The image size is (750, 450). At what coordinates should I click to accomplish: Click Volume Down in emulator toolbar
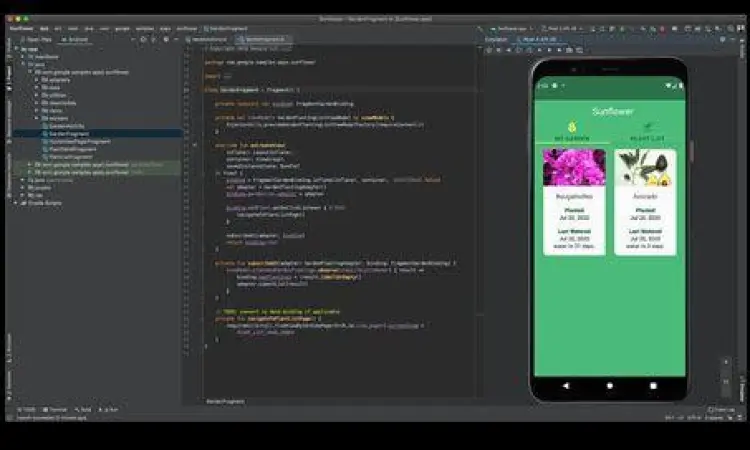509,50
